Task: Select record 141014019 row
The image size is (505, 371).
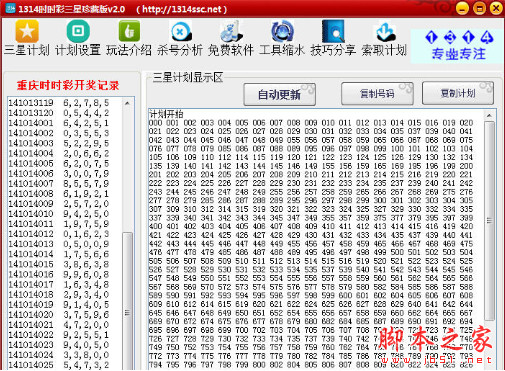Action: pyautogui.click(x=59, y=304)
